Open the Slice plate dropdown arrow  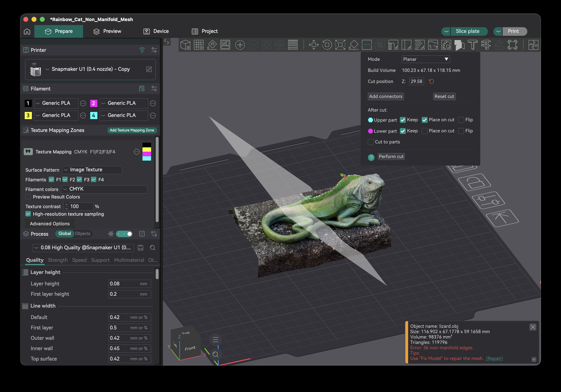pos(446,31)
